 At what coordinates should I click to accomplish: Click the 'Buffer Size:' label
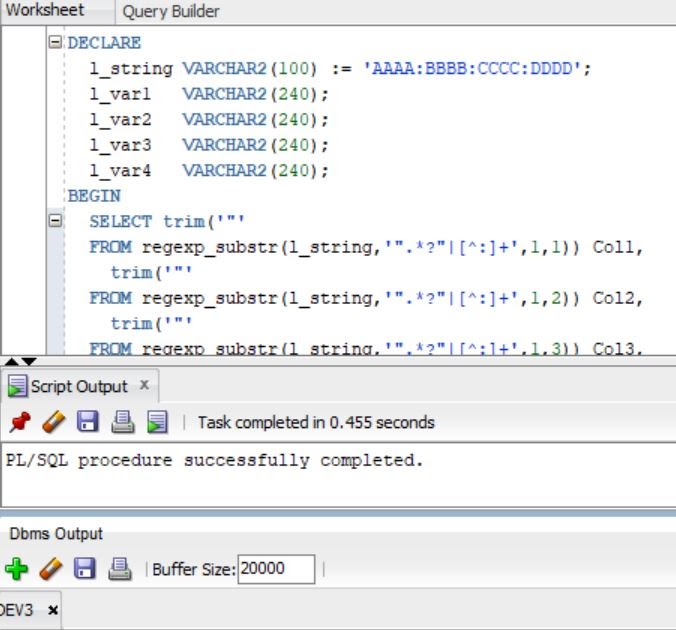[x=194, y=569]
